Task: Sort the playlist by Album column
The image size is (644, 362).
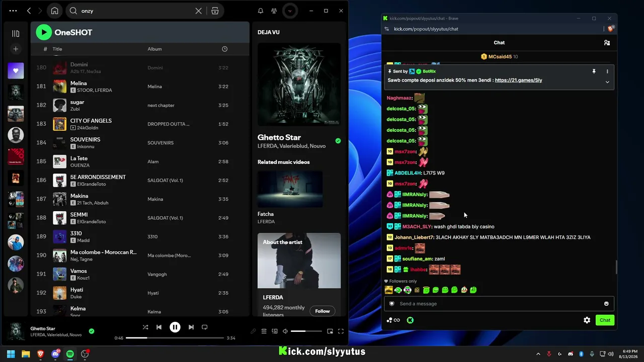Action: 154,49
